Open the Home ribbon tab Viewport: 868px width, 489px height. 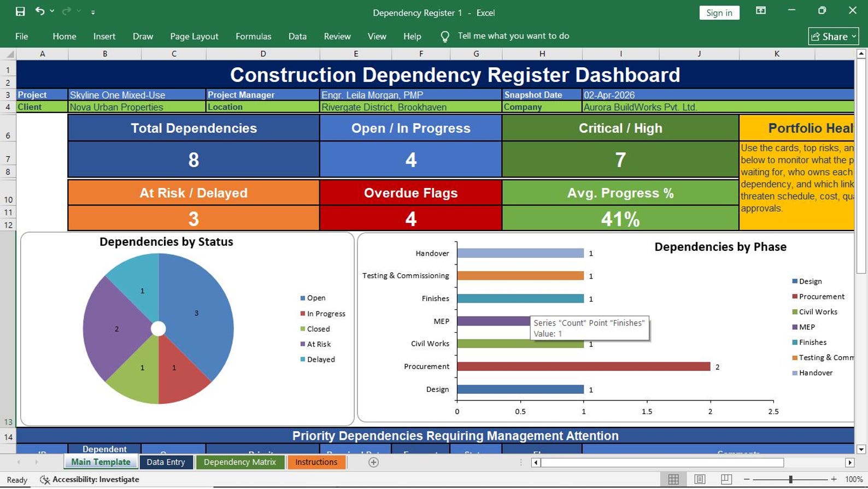[x=64, y=36]
